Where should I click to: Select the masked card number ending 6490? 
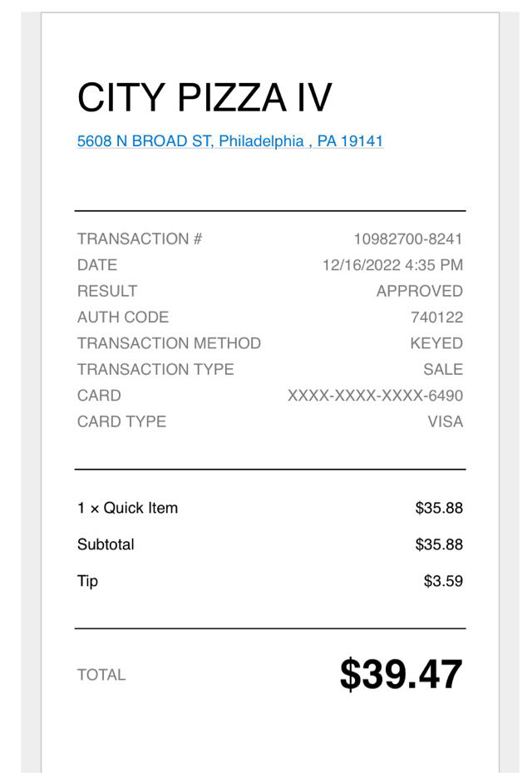[375, 396]
